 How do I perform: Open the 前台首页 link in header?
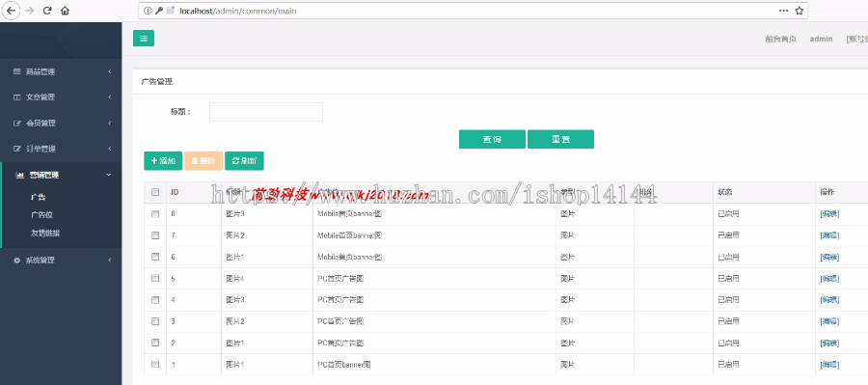(780, 39)
